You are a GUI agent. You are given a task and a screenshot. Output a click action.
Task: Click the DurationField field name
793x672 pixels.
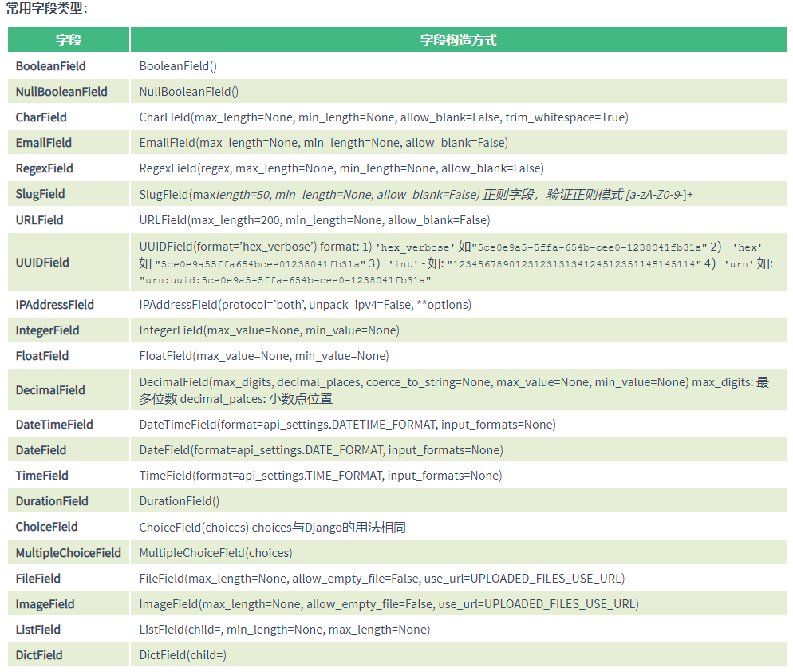click(x=52, y=501)
